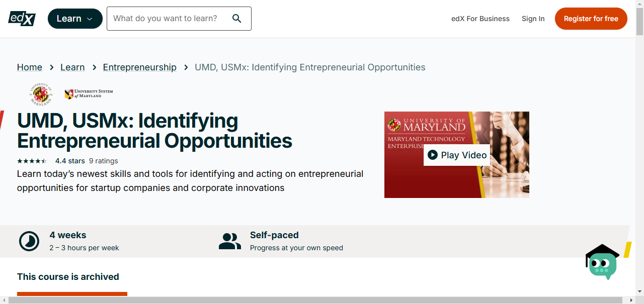
Task: Click the people icon next to Self-paced
Action: click(x=230, y=241)
